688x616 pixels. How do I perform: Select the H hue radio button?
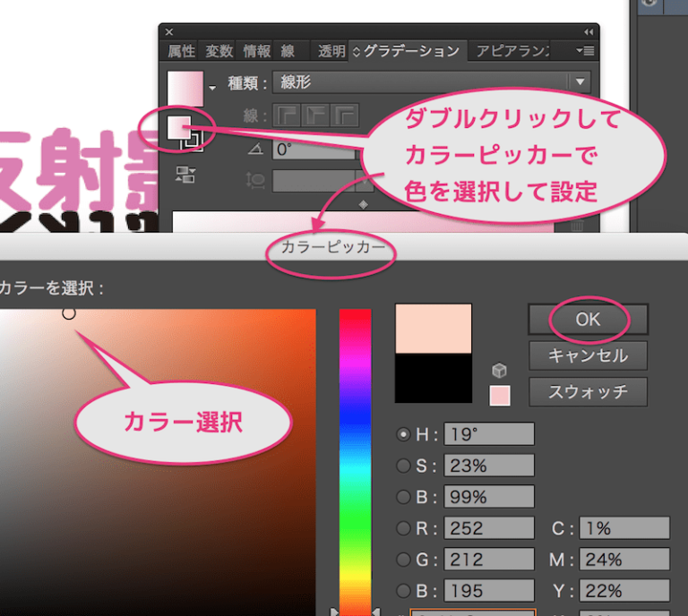(403, 435)
